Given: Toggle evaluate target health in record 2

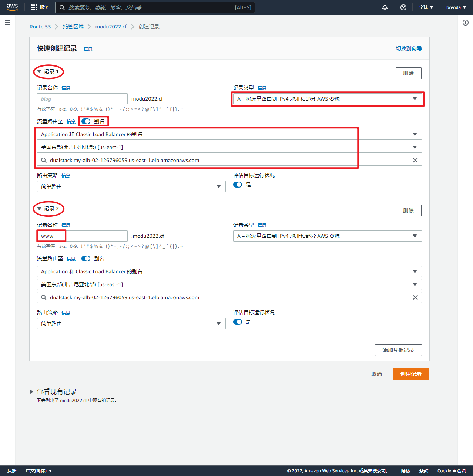Looking at the screenshot, I should pos(238,322).
